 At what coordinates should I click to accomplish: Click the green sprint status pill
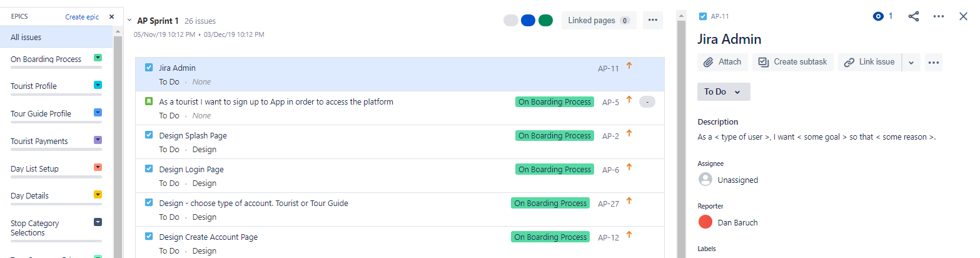[545, 21]
